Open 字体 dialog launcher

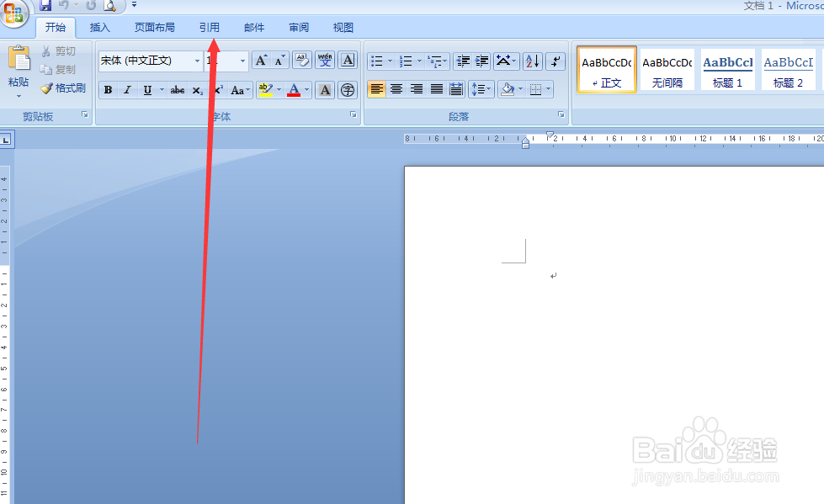click(354, 114)
